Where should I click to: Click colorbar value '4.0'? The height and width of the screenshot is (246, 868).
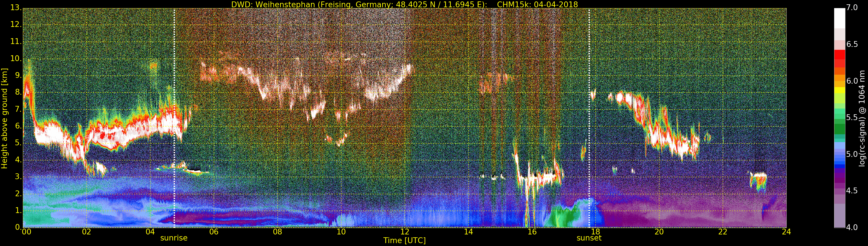coord(852,227)
